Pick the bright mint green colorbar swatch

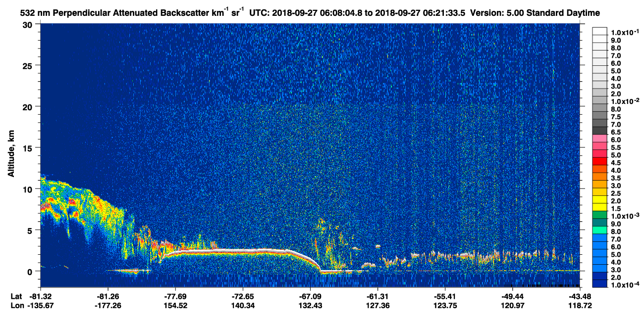coord(600,230)
